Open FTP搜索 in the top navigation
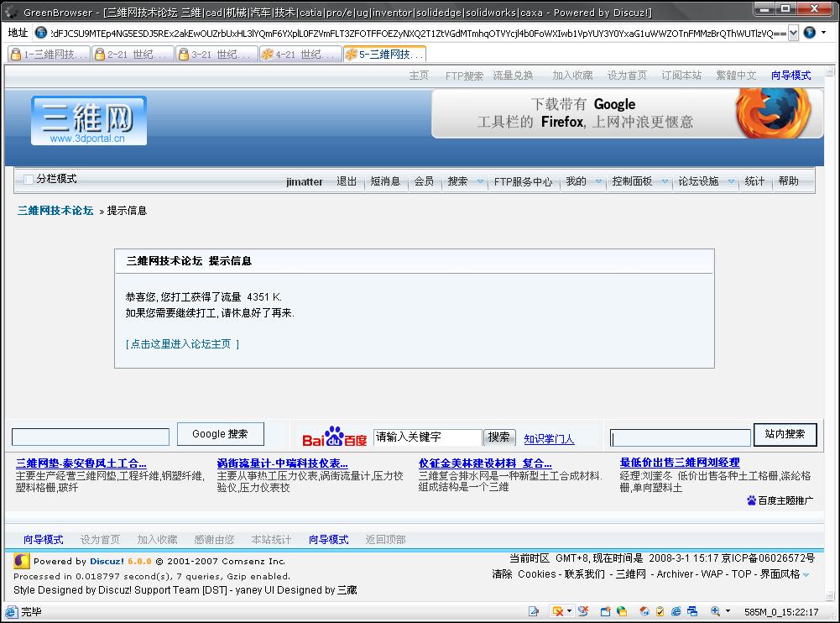This screenshot has width=840, height=623. (x=464, y=76)
